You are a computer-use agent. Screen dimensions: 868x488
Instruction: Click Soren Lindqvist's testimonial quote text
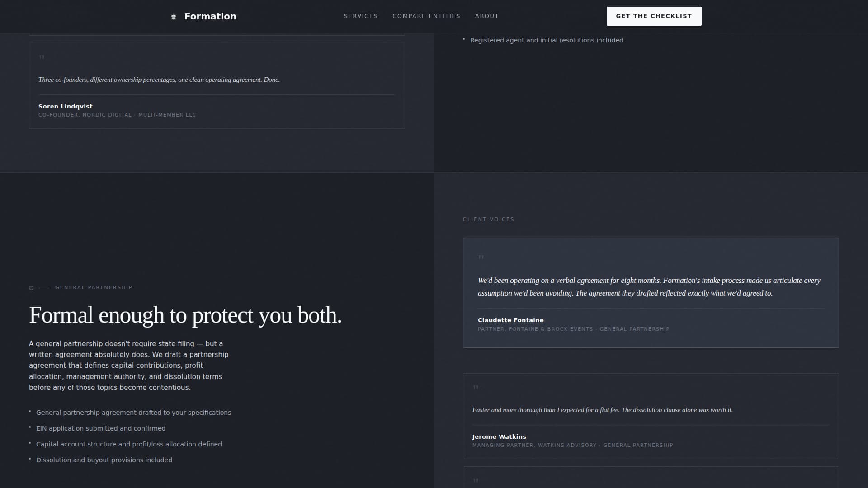tap(159, 79)
